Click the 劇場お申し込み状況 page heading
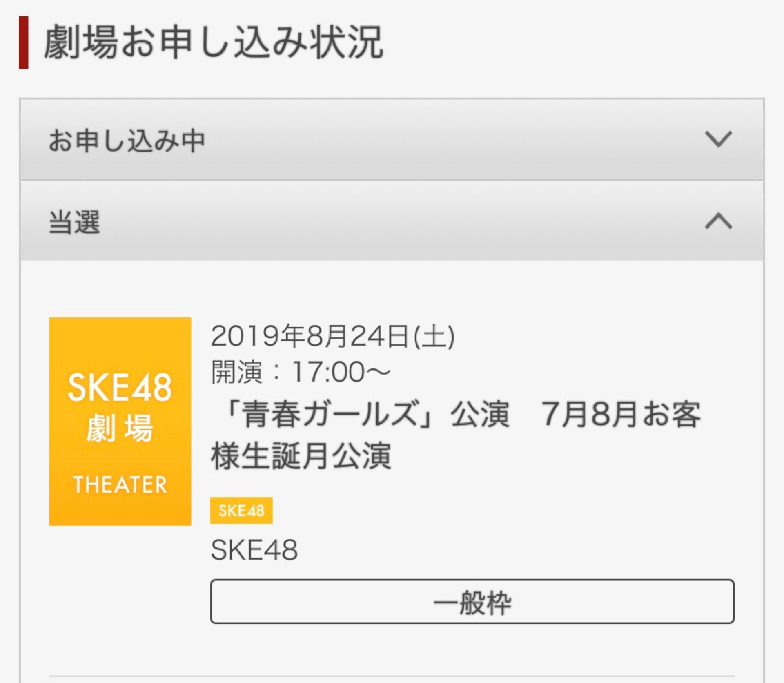 [x=213, y=42]
